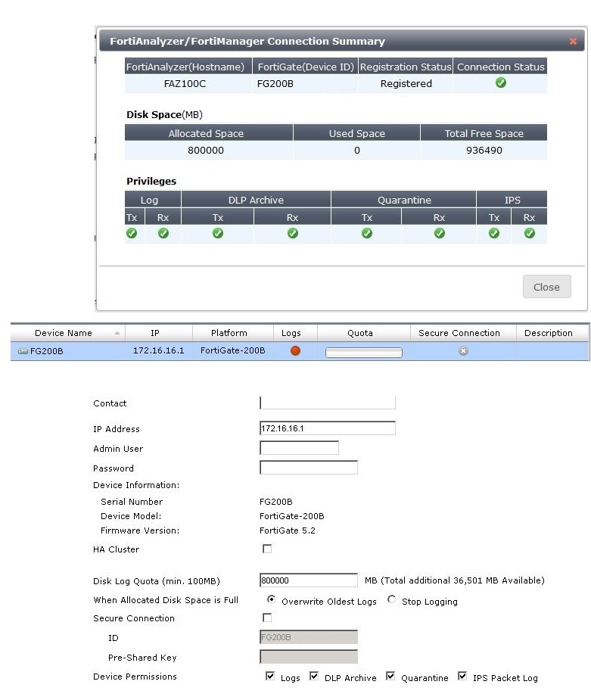Image resolution: width=591 pixels, height=700 pixels.
Task: Close the Connection Summary dialog with the X
Action: (x=573, y=42)
